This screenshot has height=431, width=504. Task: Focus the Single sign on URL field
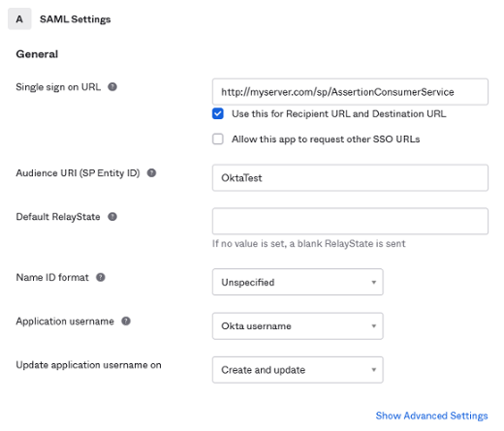pyautogui.click(x=350, y=92)
